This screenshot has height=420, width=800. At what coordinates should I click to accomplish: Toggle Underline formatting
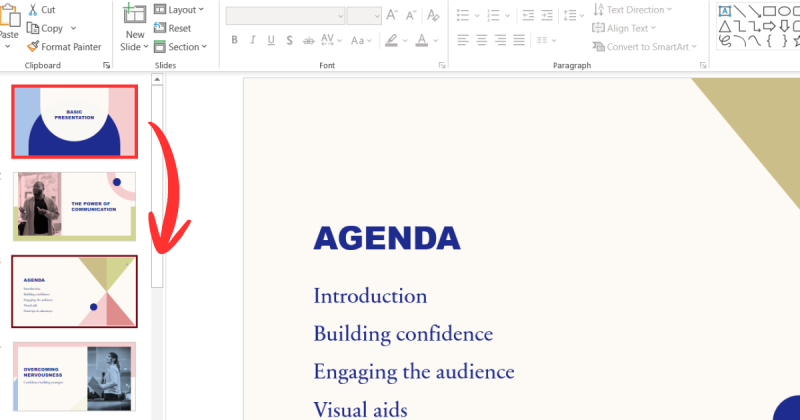(271, 40)
